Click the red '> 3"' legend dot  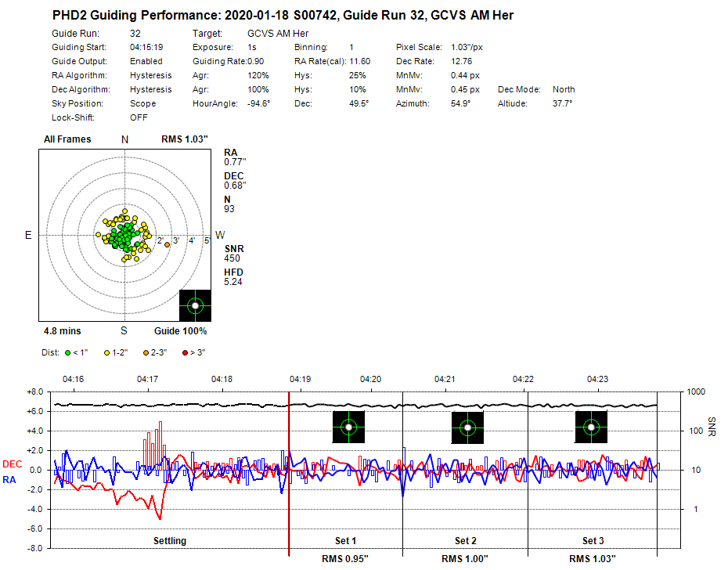pyautogui.click(x=185, y=352)
